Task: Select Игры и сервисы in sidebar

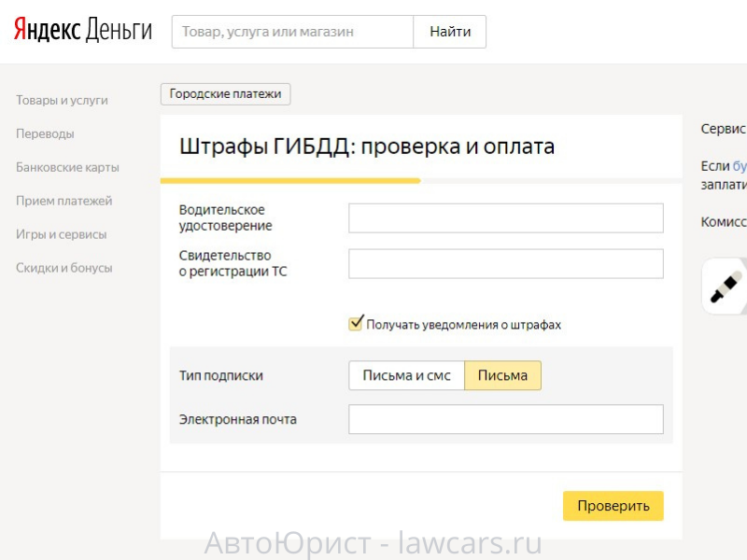Action: [x=62, y=234]
